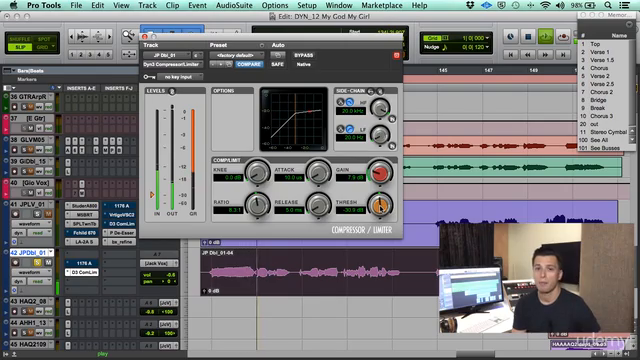Viewport: 640px width, 360px height.
Task: Click the side-chain external key icon
Action: pos(371,91)
